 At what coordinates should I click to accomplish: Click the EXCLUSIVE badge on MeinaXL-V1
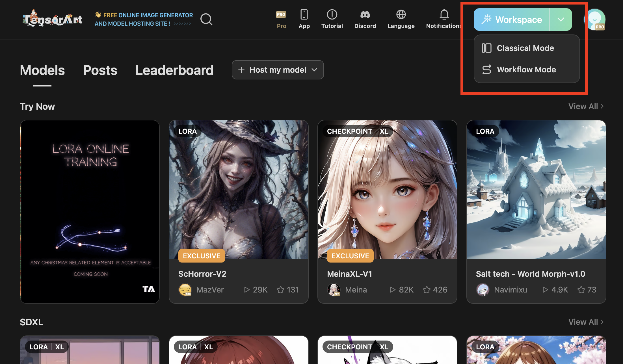tap(350, 256)
